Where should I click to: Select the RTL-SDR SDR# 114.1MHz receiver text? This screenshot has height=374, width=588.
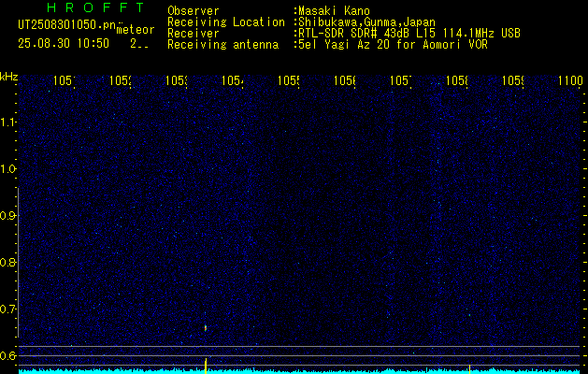point(409,34)
